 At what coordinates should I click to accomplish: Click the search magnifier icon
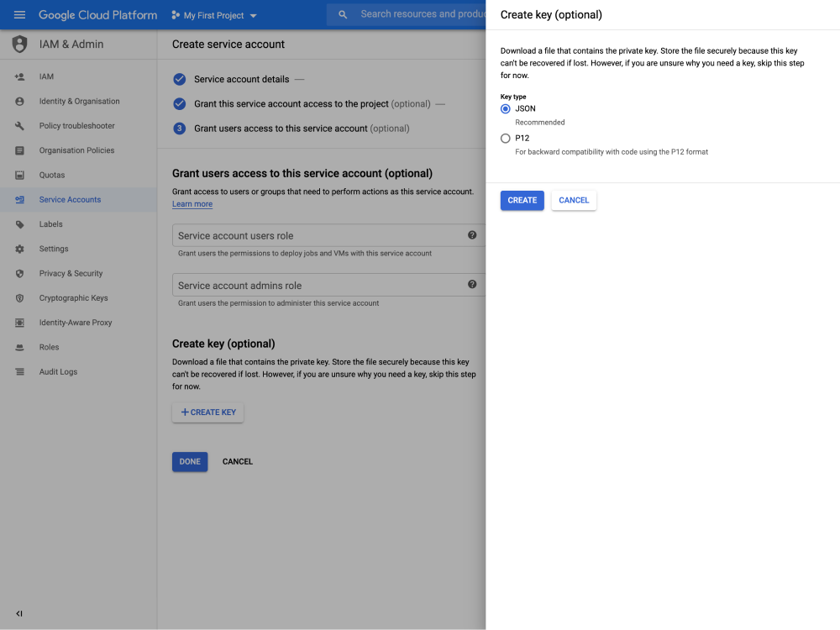343,15
